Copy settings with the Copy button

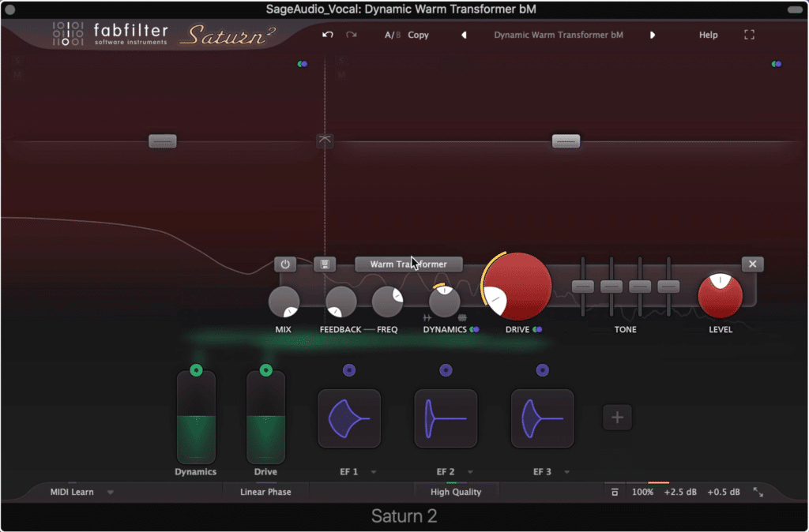pos(419,35)
